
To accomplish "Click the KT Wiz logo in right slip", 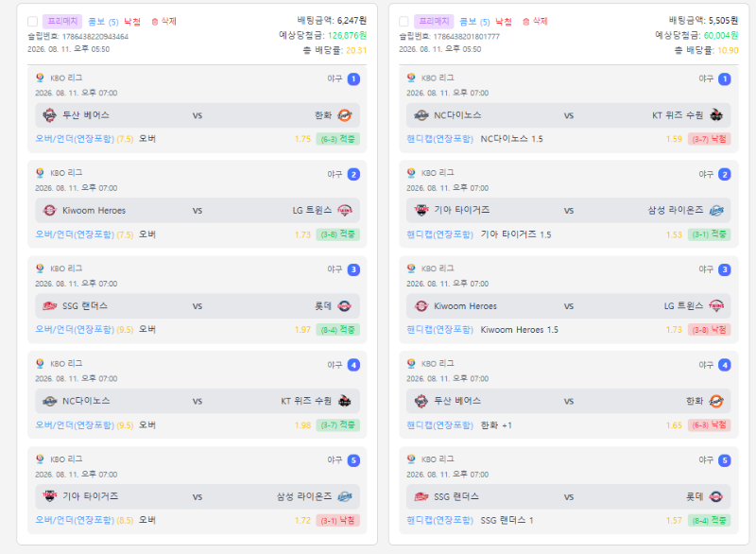I will coord(716,115).
